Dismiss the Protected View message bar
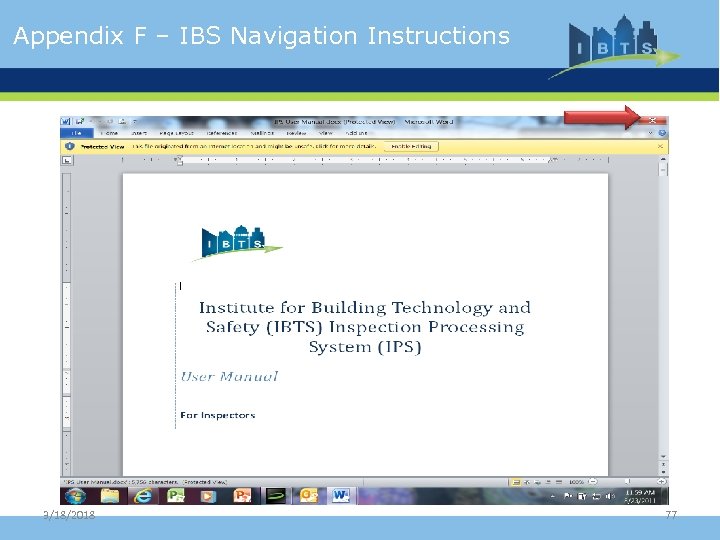The width and height of the screenshot is (720, 540). [x=660, y=146]
